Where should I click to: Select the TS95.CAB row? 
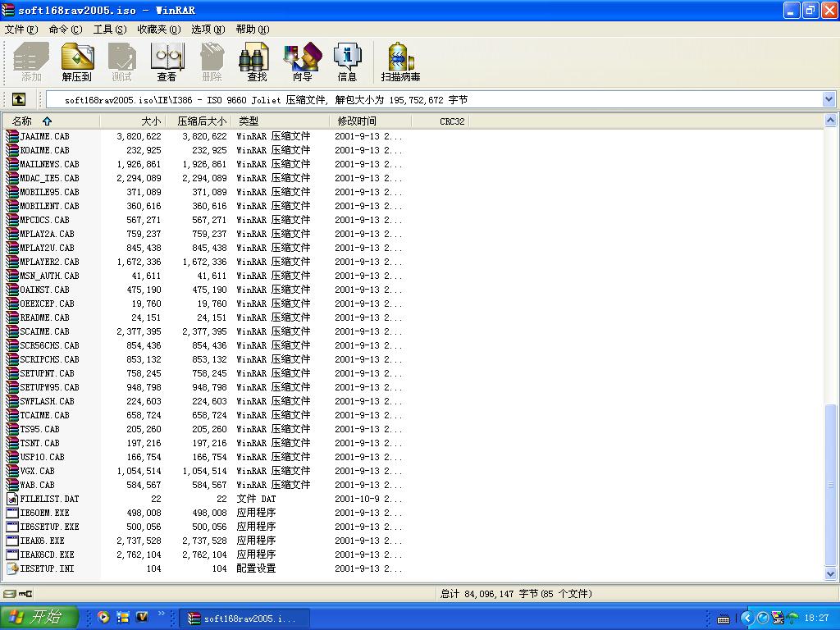tap(203, 428)
